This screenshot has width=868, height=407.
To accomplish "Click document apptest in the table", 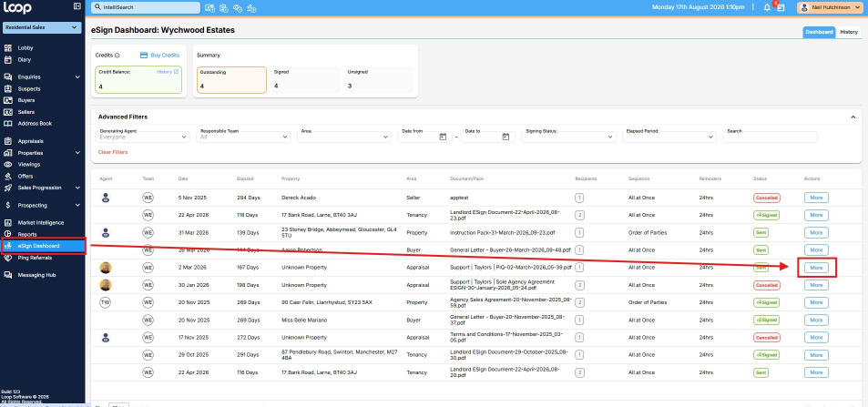I will coord(459,198).
